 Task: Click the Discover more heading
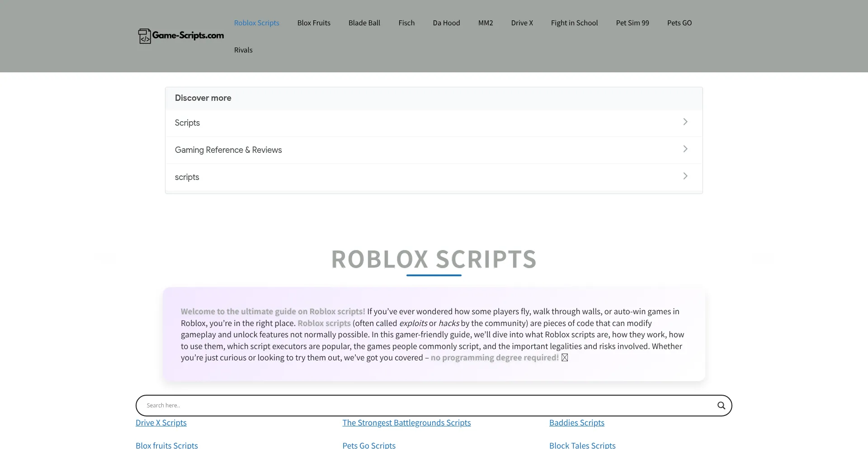[x=203, y=98]
